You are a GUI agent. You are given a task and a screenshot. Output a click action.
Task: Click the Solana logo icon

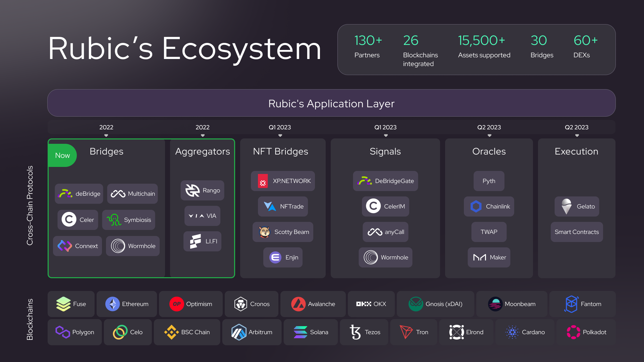pyautogui.click(x=300, y=332)
